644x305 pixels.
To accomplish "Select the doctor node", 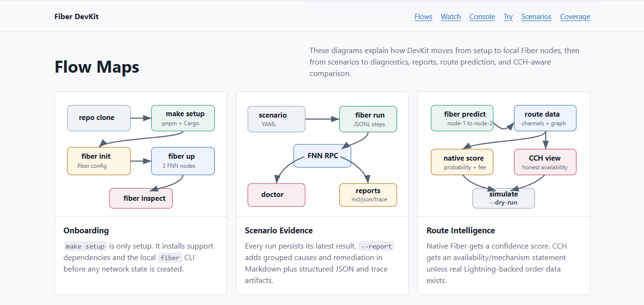I will 277,195.
